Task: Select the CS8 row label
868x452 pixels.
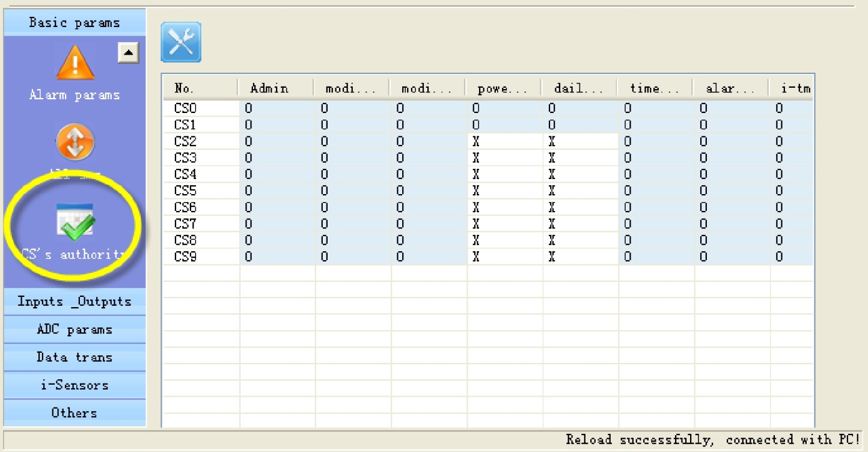Action: [x=186, y=241]
